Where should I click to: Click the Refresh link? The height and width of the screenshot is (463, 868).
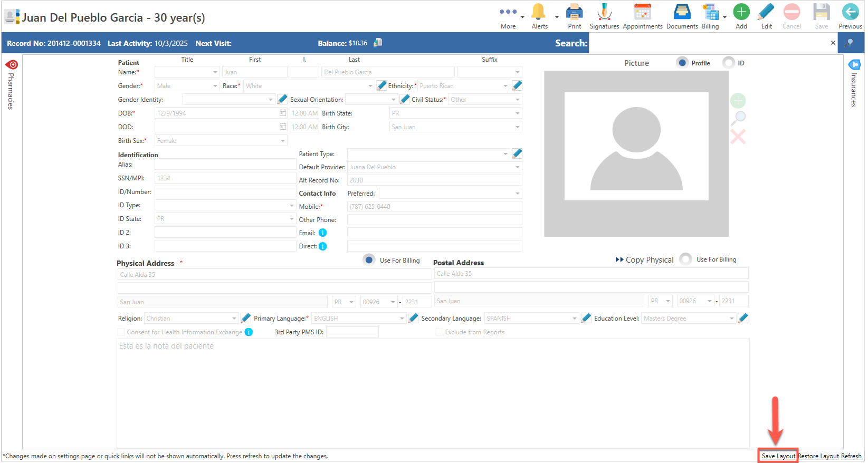[851, 456]
